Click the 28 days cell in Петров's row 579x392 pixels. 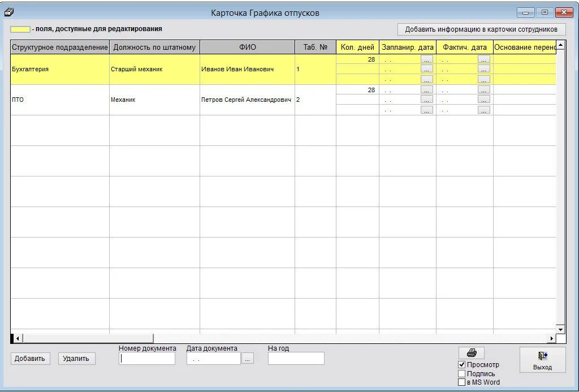[357, 90]
